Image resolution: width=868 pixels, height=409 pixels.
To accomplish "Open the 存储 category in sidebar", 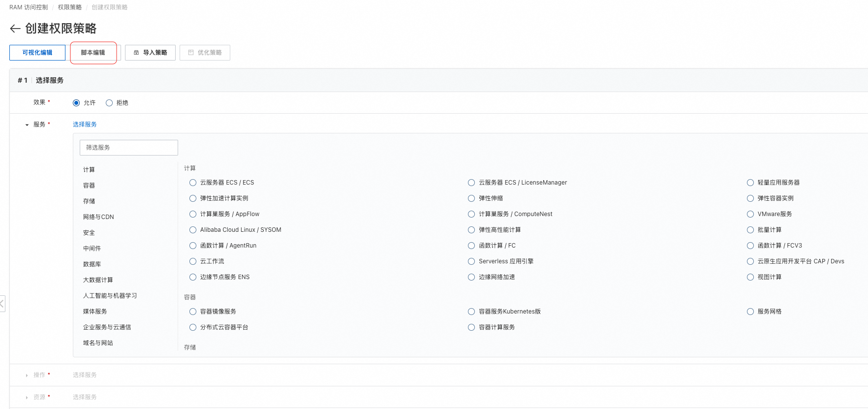I will [89, 201].
